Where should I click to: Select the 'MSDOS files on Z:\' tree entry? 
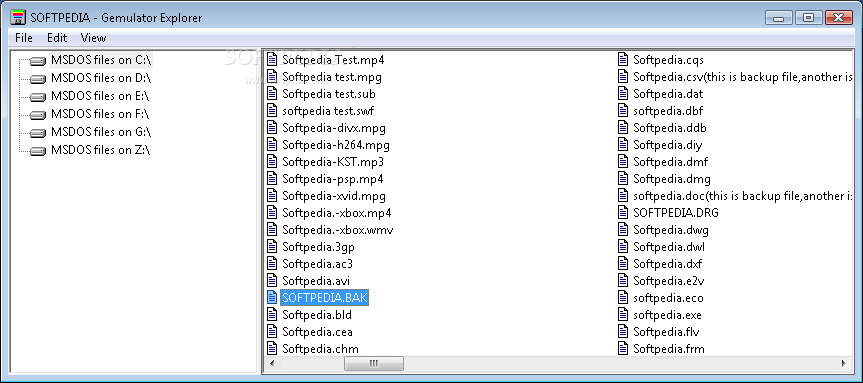pos(100,150)
